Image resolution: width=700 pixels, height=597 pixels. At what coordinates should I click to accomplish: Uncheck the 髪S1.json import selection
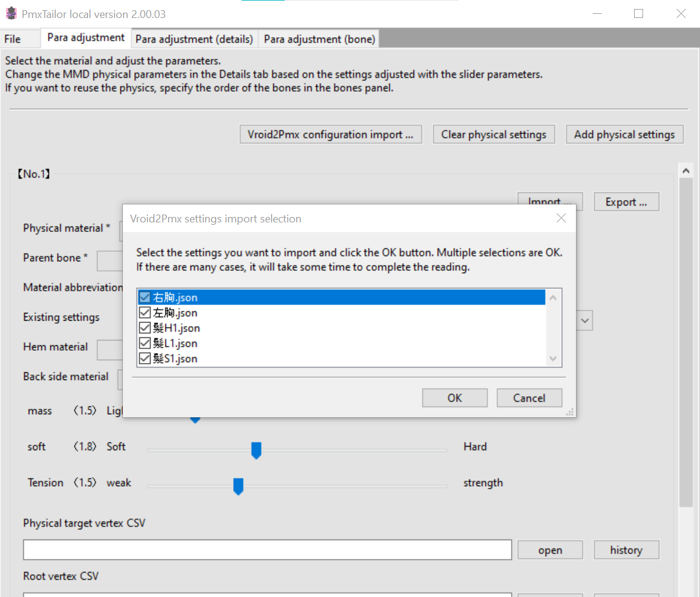coord(144,358)
